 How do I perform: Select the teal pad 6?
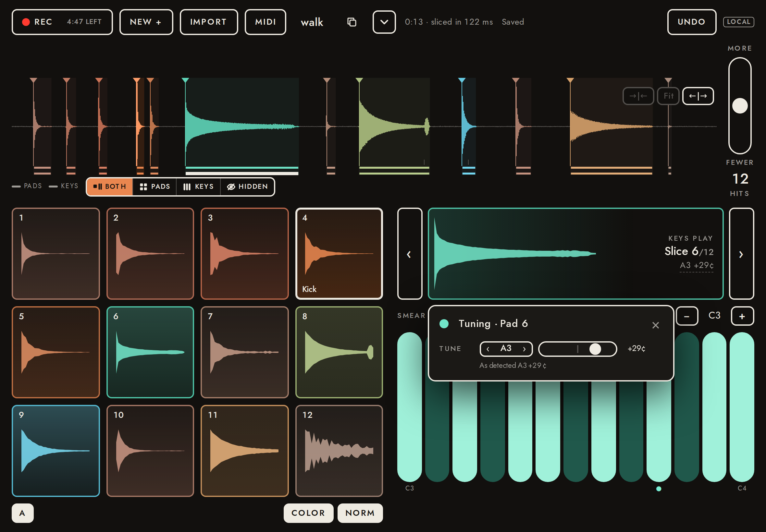[x=150, y=352]
